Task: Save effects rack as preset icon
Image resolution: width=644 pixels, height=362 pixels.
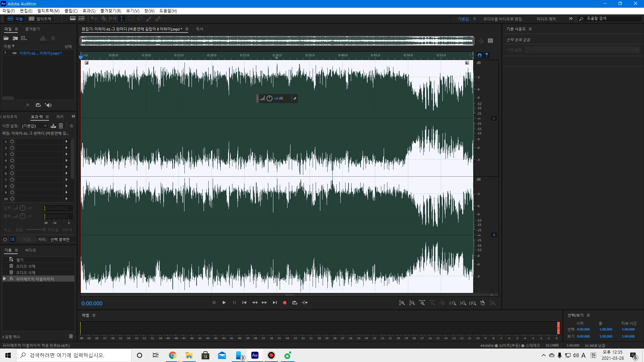Action: [53, 126]
